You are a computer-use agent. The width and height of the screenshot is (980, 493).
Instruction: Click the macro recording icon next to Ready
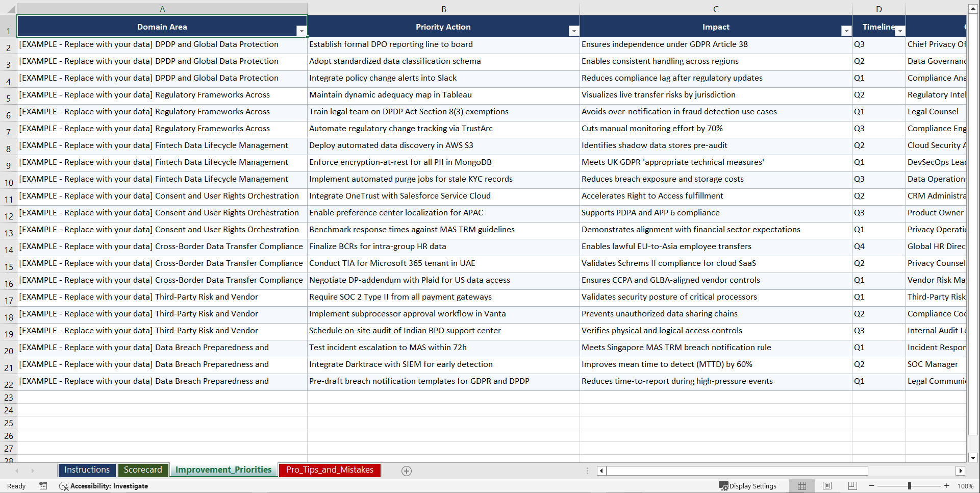click(43, 486)
